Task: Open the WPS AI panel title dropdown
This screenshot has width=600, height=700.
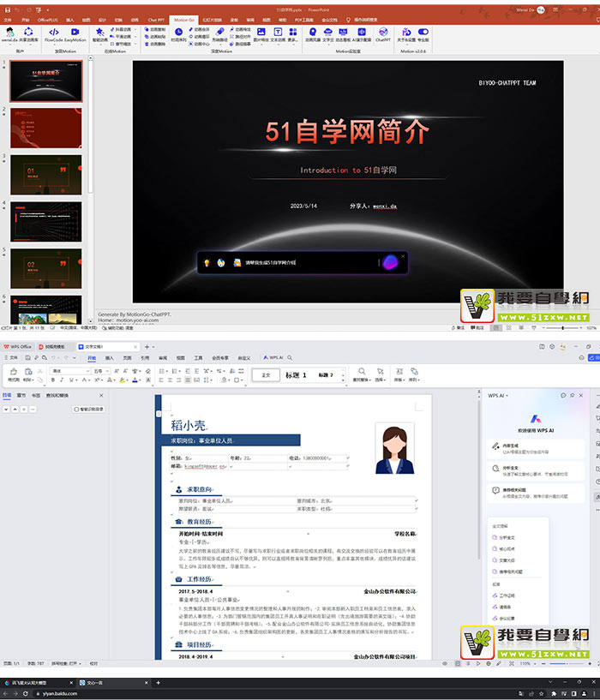Action: pos(498,396)
